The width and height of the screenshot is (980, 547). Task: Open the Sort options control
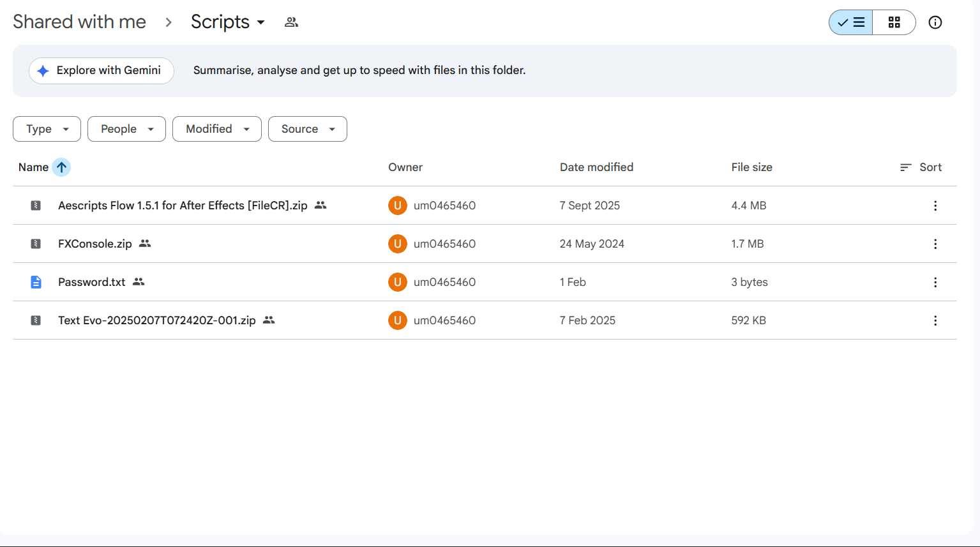[921, 167]
